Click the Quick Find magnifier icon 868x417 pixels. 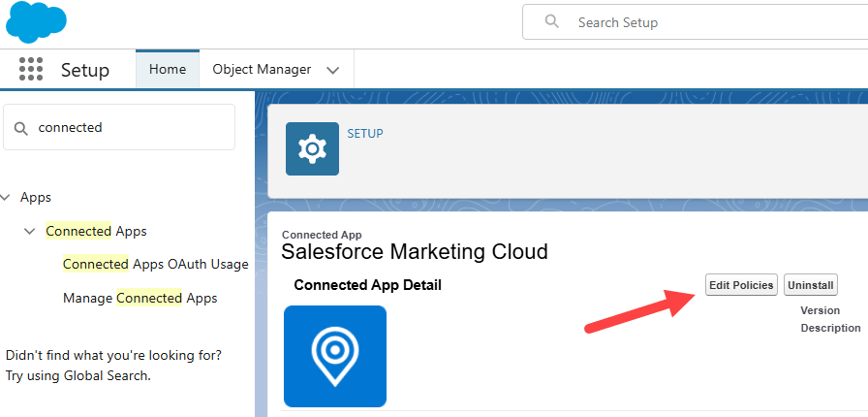[x=20, y=128]
